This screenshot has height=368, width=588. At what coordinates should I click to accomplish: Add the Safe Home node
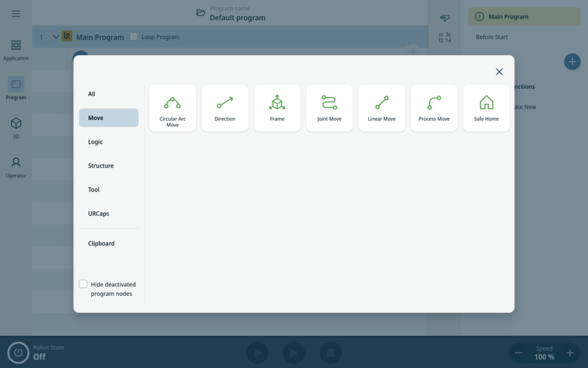pos(486,108)
